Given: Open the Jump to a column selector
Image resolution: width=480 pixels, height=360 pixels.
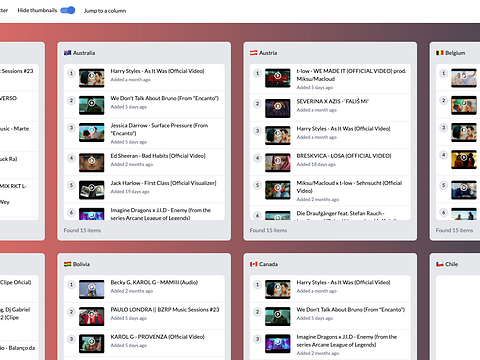Looking at the screenshot, I should click(x=105, y=11).
